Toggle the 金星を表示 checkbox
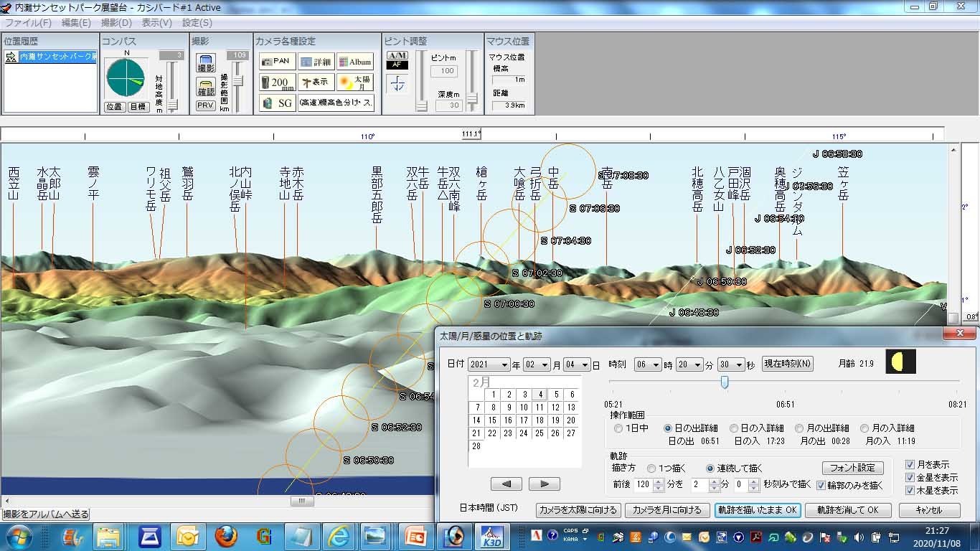 931,478
